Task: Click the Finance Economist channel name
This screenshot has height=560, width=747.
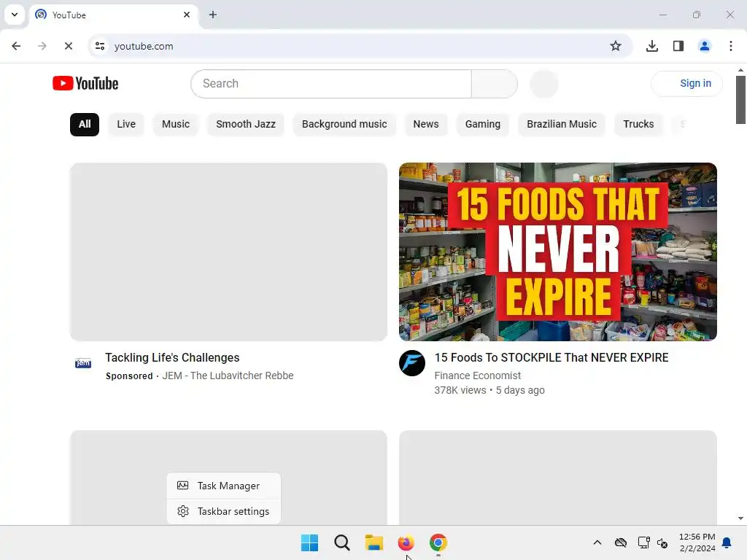Action: click(477, 376)
